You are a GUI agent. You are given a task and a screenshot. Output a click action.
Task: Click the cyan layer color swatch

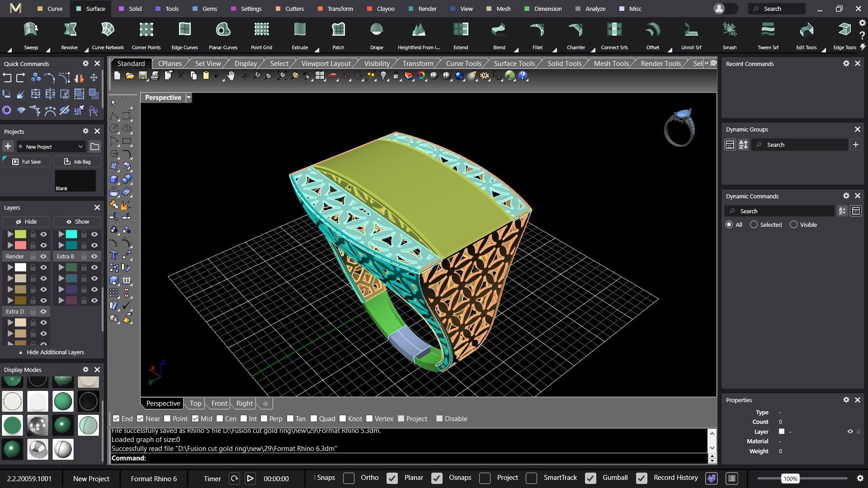coord(71,234)
